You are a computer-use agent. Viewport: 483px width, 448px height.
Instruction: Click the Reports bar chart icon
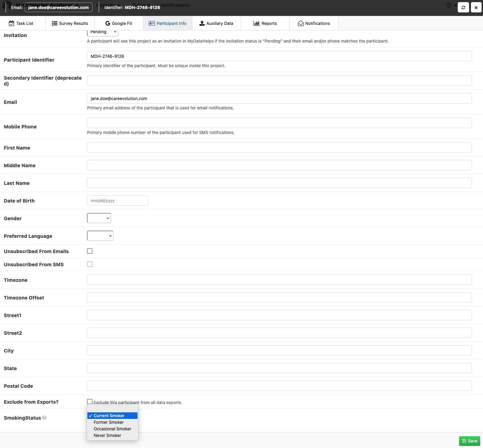click(x=256, y=24)
